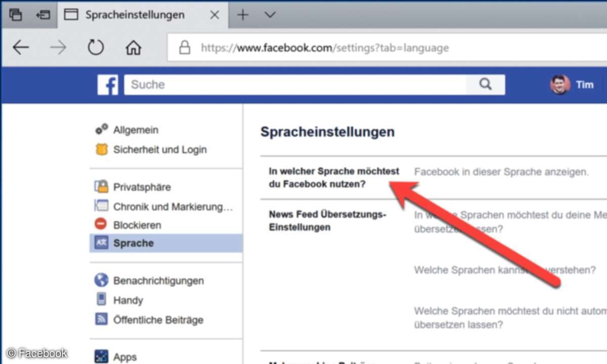
Task: Open Öffentliche Beiträge settings
Action: tap(158, 320)
